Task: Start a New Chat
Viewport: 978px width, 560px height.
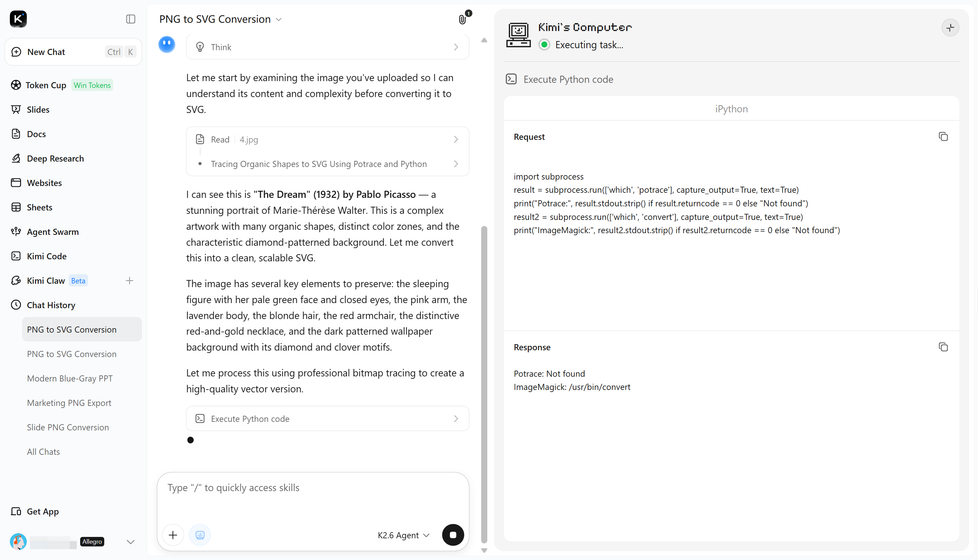Action: point(73,52)
